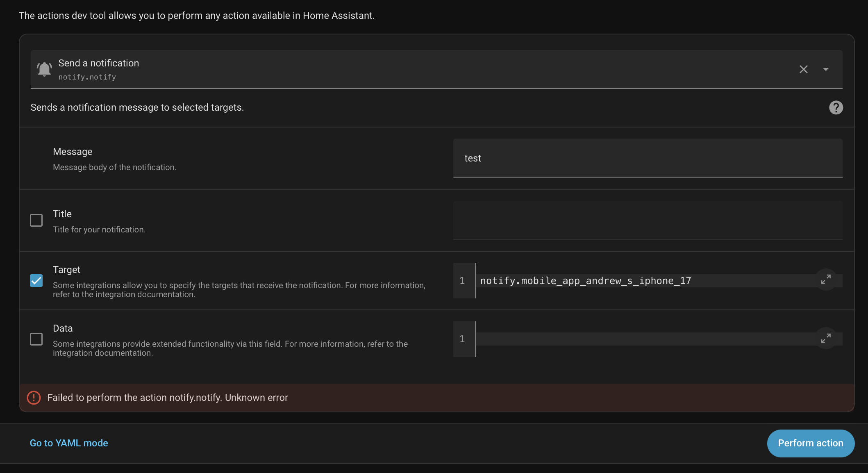This screenshot has width=868, height=473.
Task: Enable the Title checkbox
Action: (36, 220)
